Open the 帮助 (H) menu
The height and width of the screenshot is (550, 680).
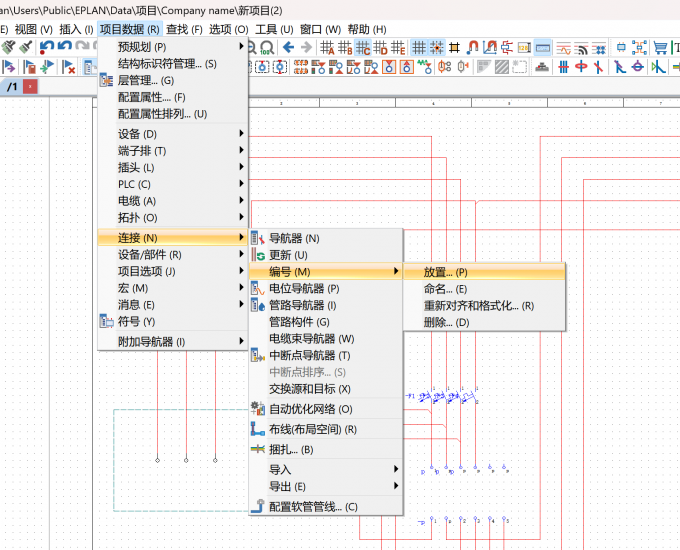pyautogui.click(x=367, y=29)
